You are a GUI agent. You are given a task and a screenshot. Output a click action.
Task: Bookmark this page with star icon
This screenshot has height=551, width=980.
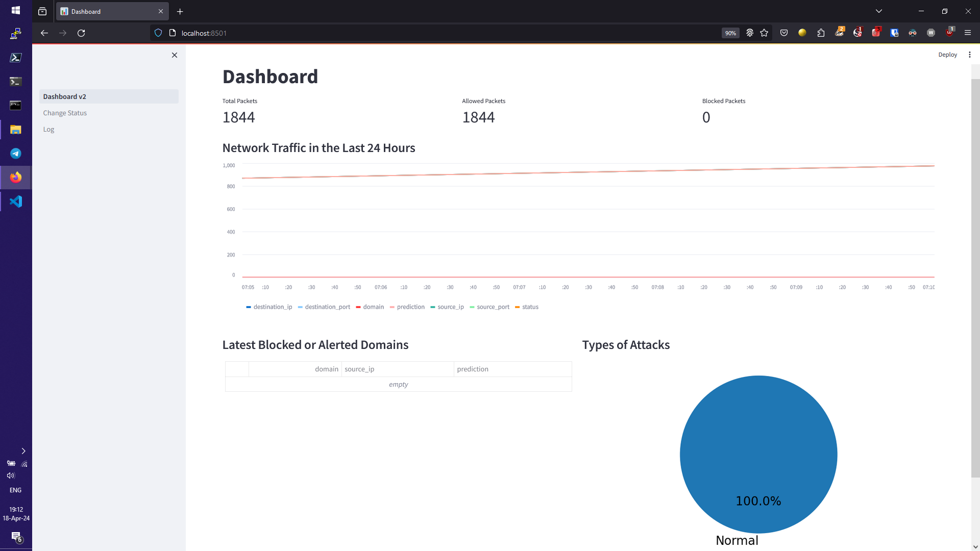coord(764,33)
